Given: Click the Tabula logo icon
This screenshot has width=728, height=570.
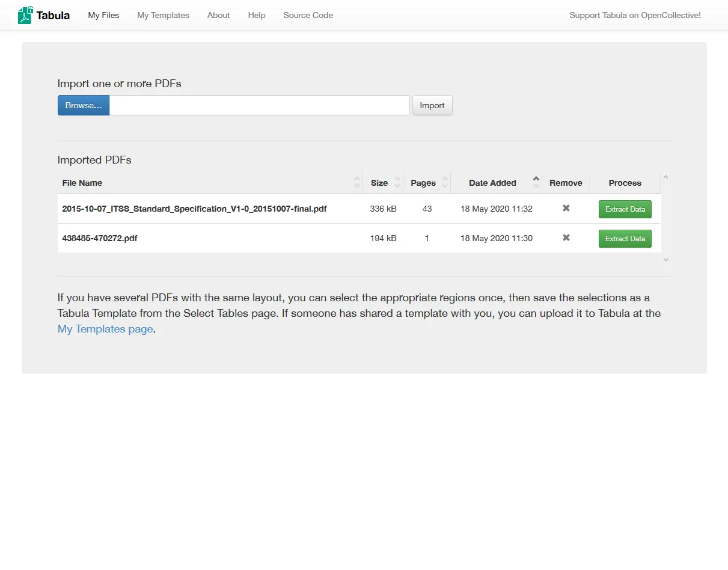Looking at the screenshot, I should click(25, 15).
